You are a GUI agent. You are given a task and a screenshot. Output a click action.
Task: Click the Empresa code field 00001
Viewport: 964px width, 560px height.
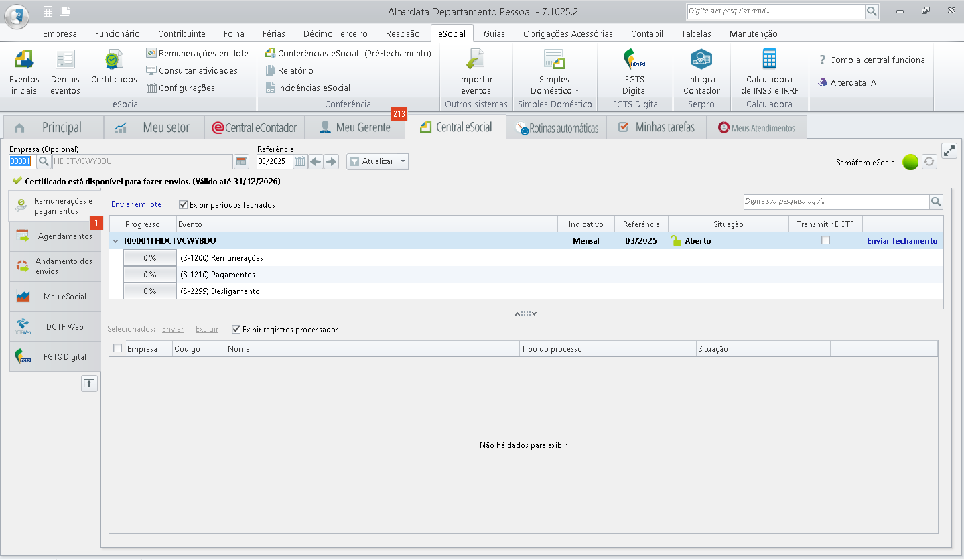pyautogui.click(x=23, y=161)
